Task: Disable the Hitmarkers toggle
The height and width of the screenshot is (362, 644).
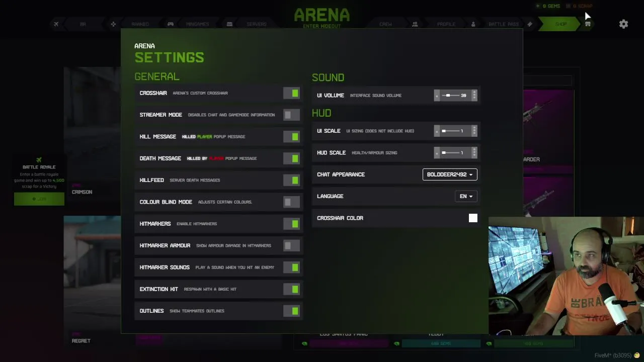Action: pos(291,224)
